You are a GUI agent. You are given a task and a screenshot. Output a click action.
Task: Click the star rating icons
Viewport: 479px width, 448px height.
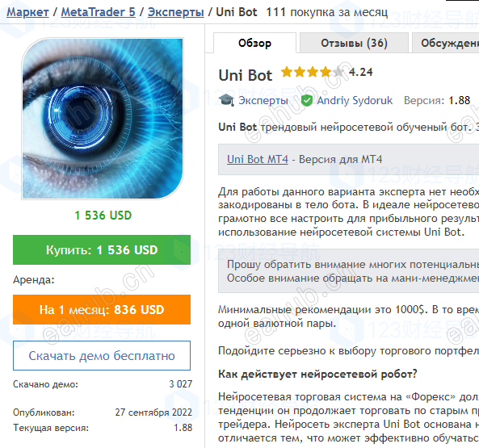point(313,73)
